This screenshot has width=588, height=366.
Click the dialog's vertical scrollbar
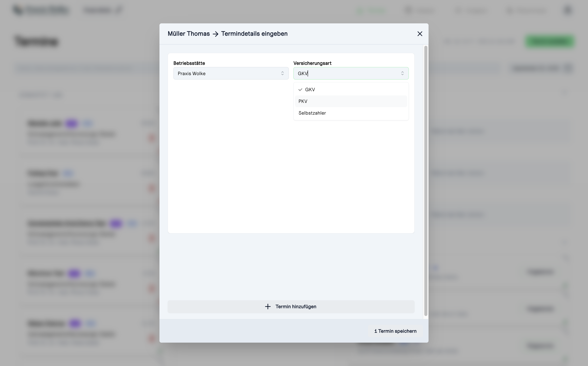[x=426, y=181]
